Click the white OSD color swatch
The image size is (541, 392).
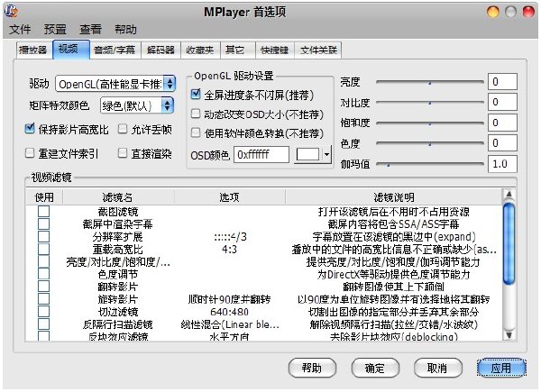click(307, 154)
